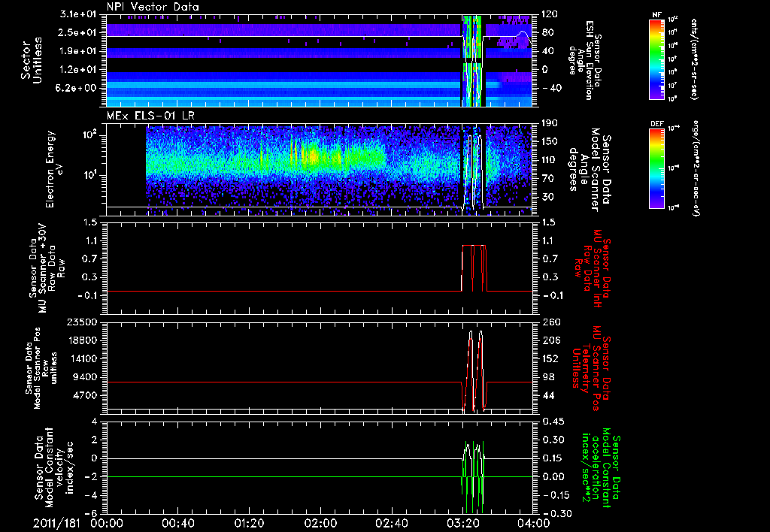Click the 98 telemetry tick label

(548, 377)
